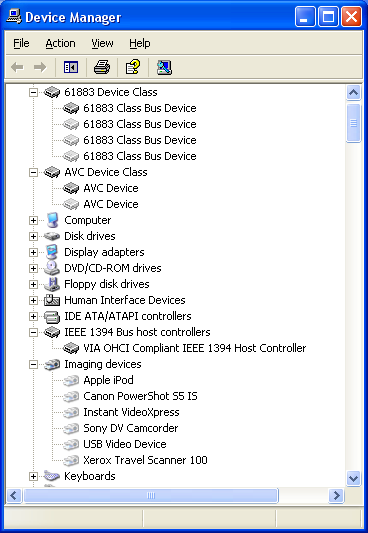The height and width of the screenshot is (533, 368).
Task: Expand the DVD/CD-ROM drives node
Action: (33, 268)
